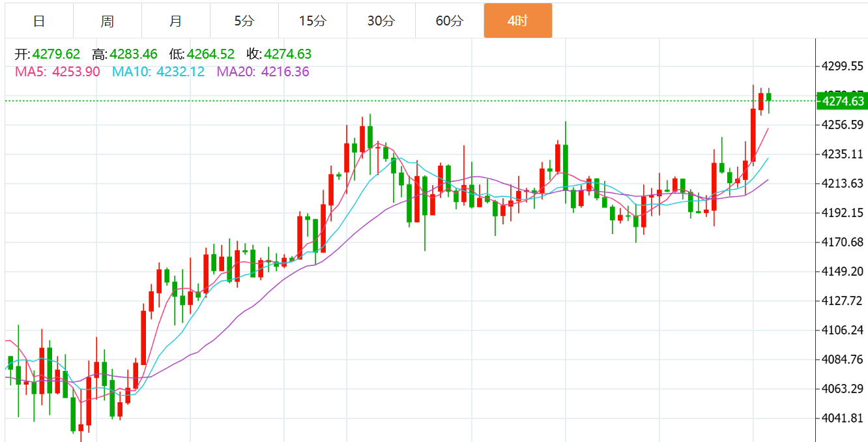Switch to the 日 daily chart tab
This screenshot has height=442, width=868.
[x=39, y=21]
